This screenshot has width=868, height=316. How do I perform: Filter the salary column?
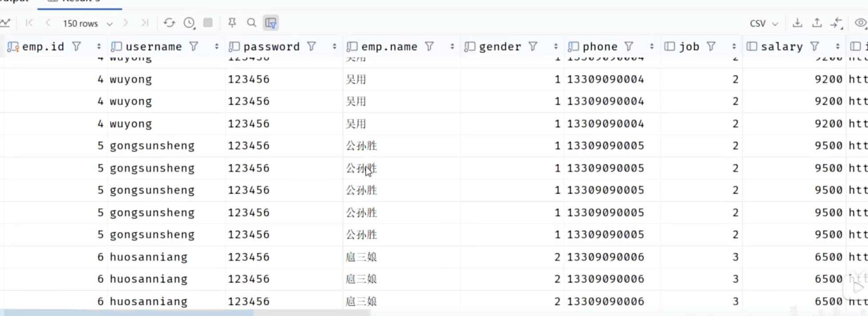click(815, 46)
